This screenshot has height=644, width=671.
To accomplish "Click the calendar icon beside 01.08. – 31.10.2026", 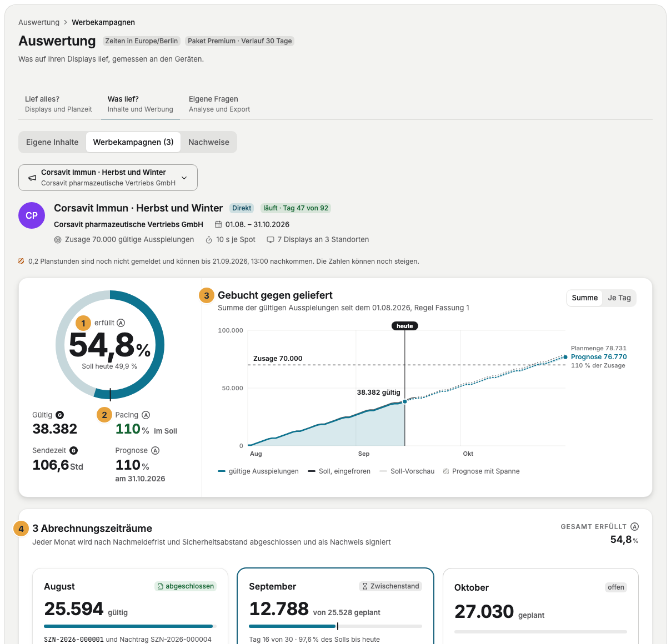I will click(218, 225).
